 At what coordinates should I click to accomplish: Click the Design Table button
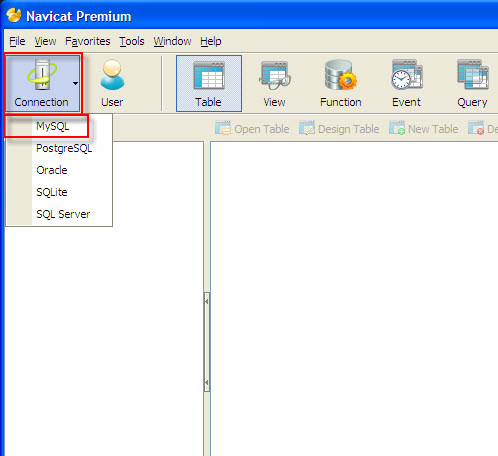point(339,129)
